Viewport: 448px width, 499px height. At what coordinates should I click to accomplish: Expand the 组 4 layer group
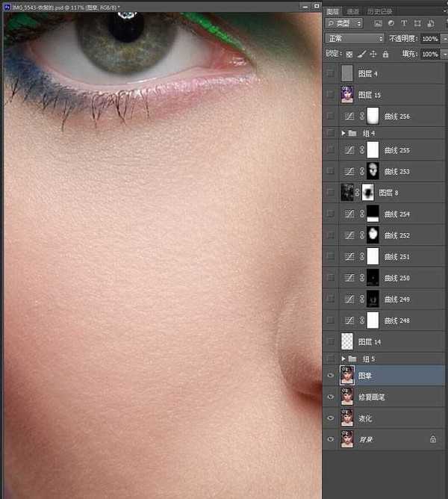click(x=343, y=133)
